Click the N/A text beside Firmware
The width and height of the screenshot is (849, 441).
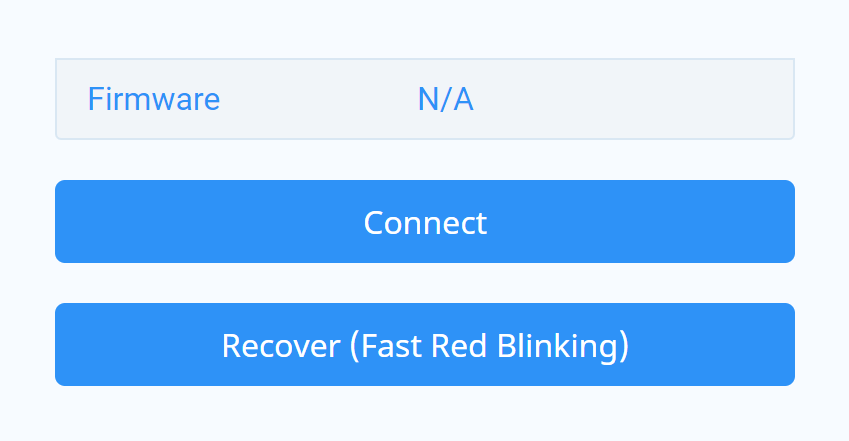click(445, 99)
